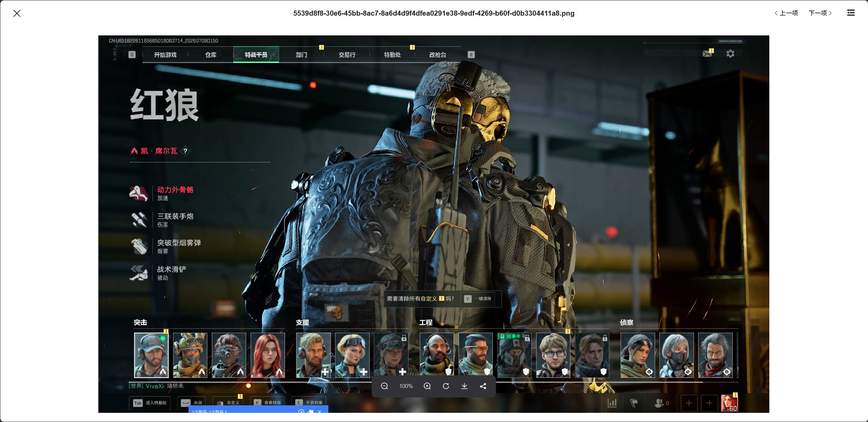Go to next item with 下一项
868x422 pixels.
[x=820, y=13]
